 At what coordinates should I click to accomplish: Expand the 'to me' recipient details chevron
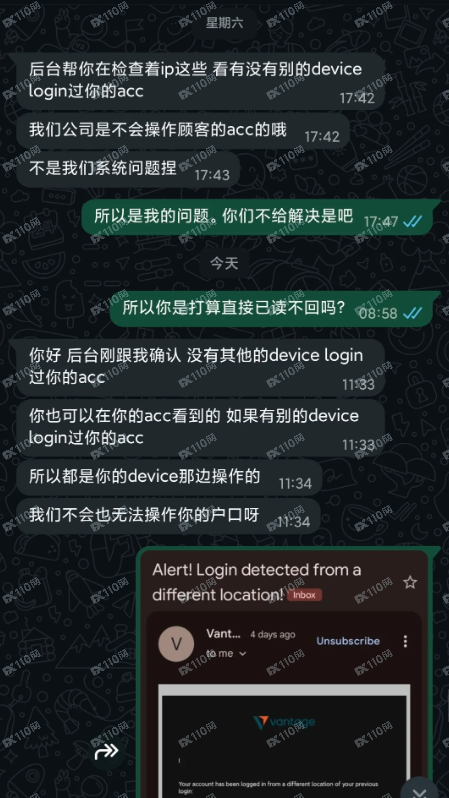tap(242, 653)
